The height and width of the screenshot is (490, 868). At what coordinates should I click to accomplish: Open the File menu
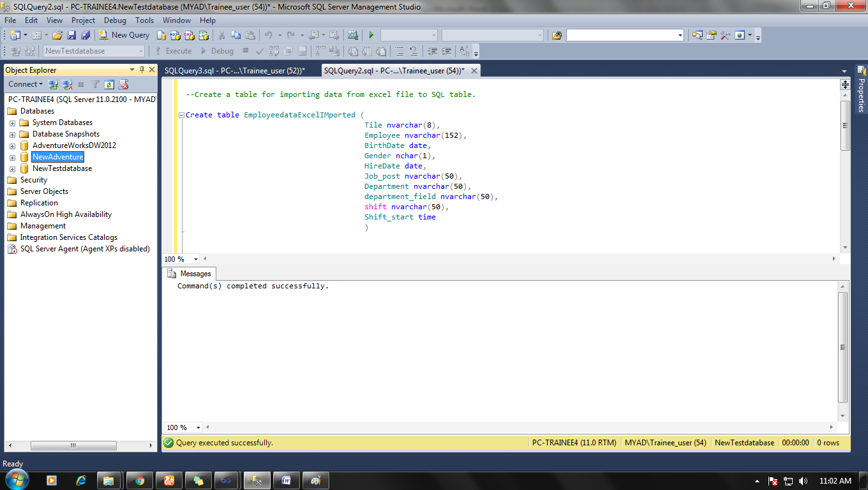point(10,20)
